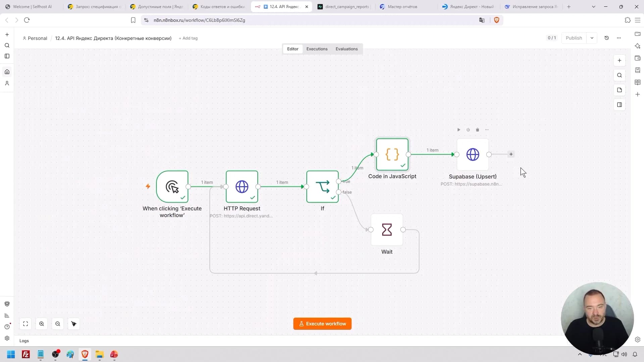Open the n8n home overview icon
644x362 pixels.
(x=7, y=72)
